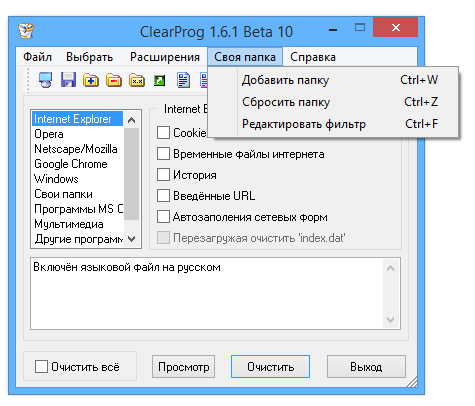
Task: Open the Файл menu
Action: 37,57
